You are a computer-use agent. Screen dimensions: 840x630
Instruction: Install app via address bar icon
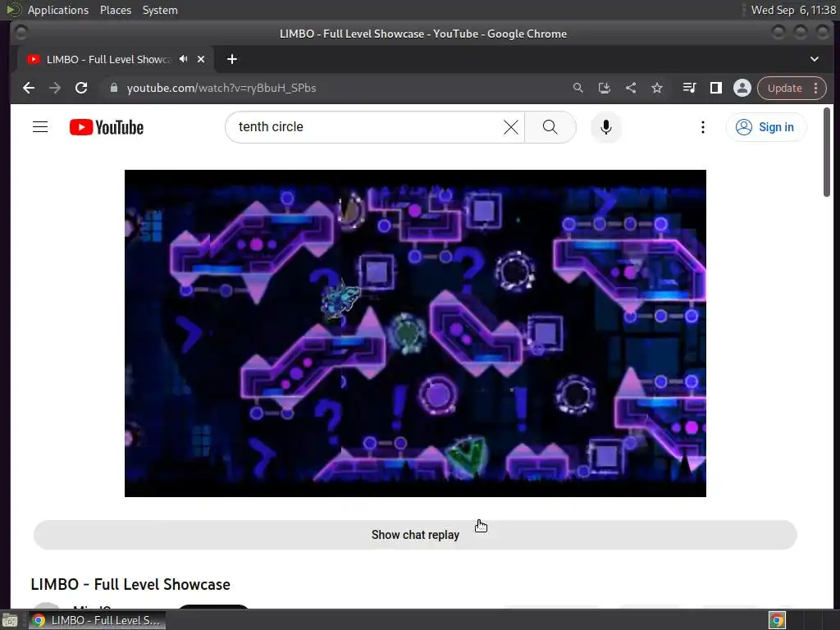point(605,88)
